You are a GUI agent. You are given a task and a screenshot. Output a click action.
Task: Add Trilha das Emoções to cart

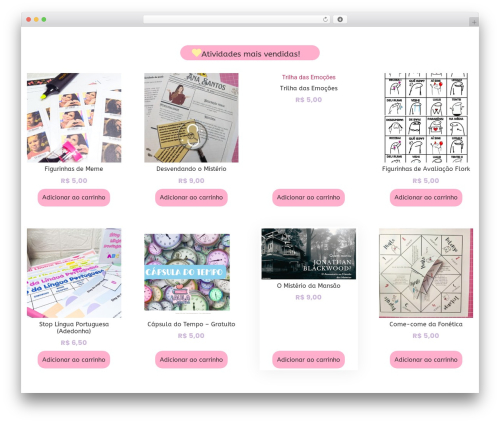tap(309, 197)
